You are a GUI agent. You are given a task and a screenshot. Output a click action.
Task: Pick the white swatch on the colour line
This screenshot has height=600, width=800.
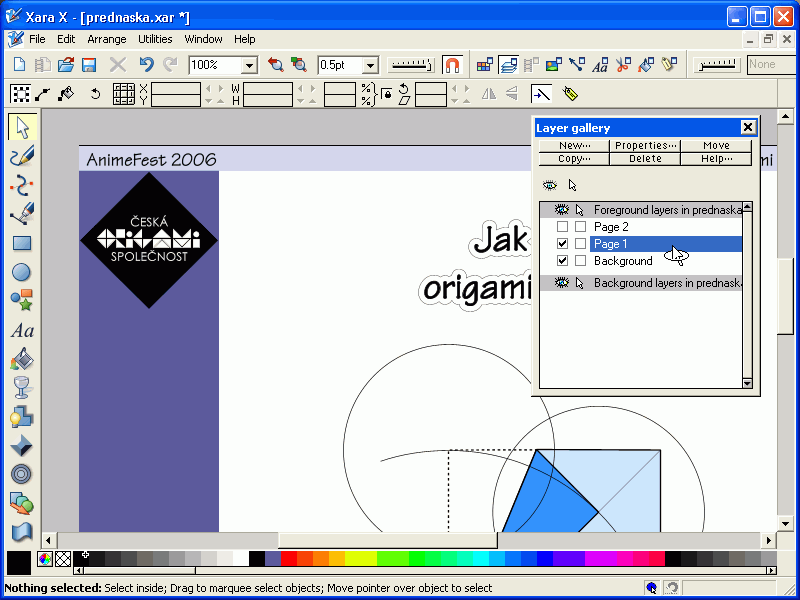241,558
